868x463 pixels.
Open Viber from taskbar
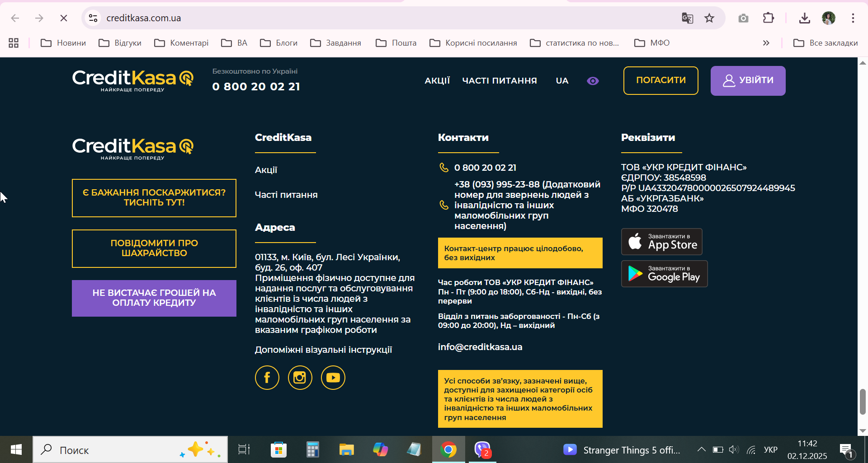coord(482,450)
